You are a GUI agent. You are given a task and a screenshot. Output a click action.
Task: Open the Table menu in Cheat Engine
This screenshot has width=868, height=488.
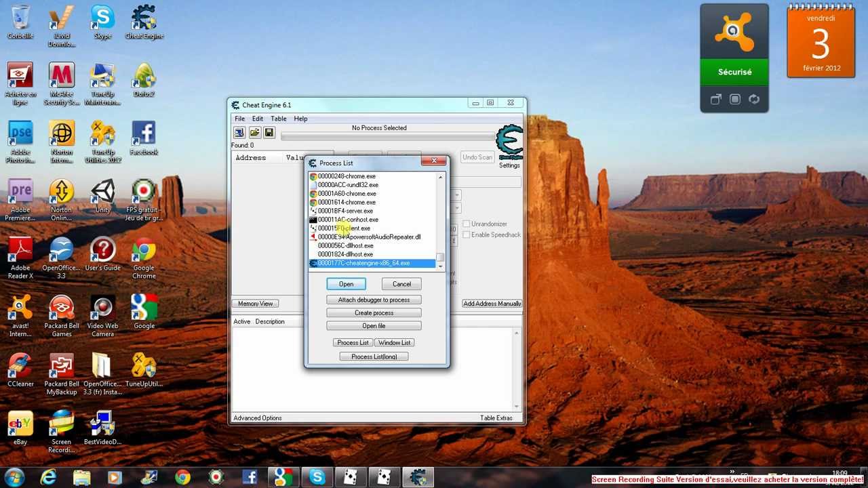tap(278, 119)
